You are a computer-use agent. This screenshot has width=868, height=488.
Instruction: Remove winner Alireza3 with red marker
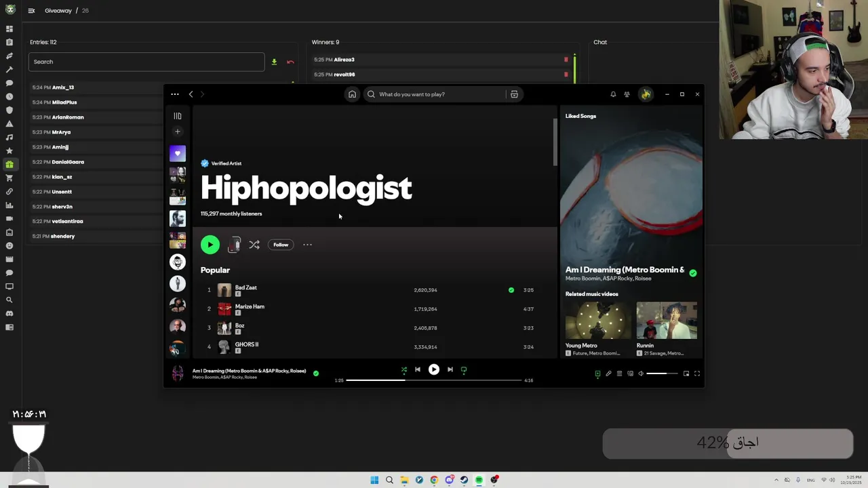566,60
